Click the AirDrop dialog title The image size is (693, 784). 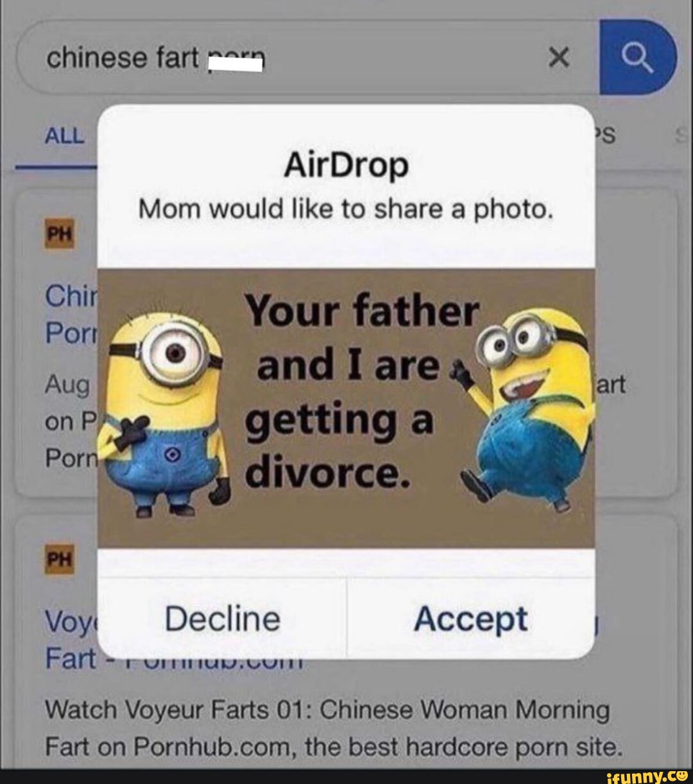tap(346, 166)
